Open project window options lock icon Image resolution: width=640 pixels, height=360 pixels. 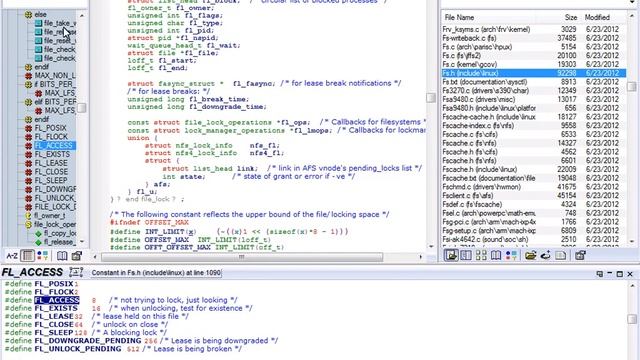tap(580, 256)
